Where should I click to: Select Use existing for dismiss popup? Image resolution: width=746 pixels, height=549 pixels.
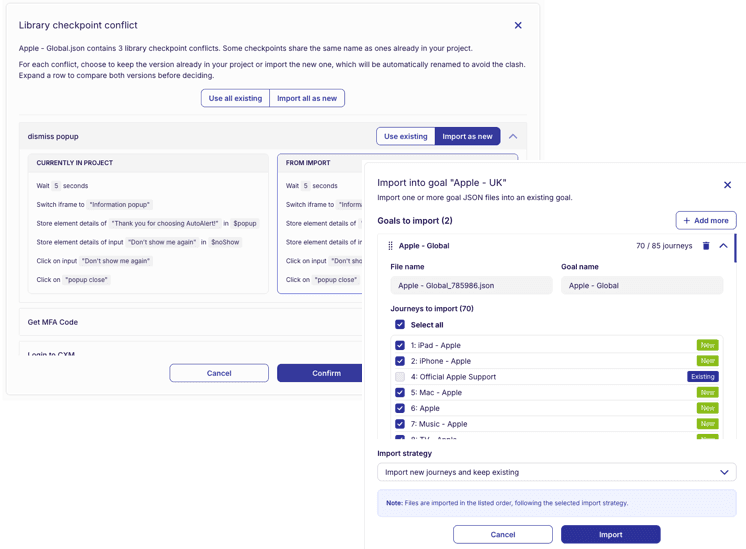(x=405, y=137)
